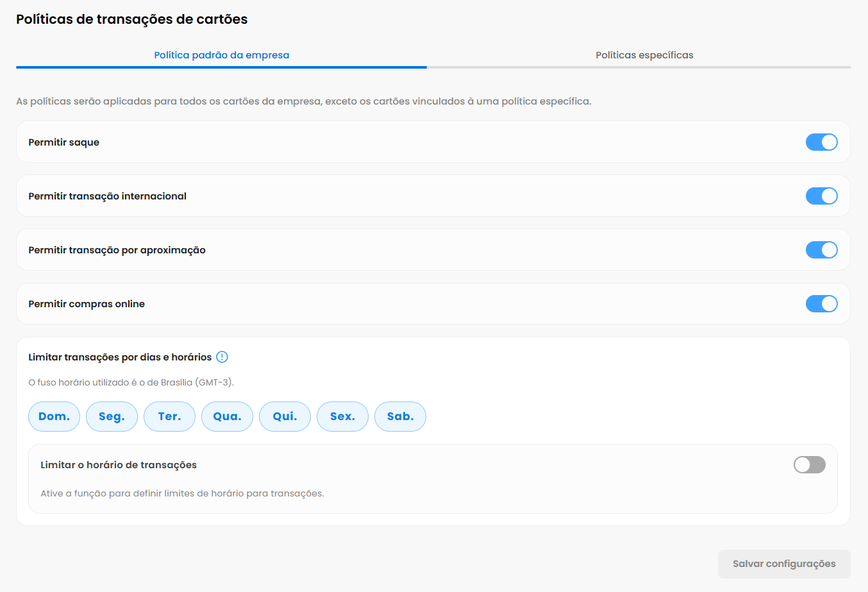Toggle the Sab. day chip
868x592 pixels.
400,417
